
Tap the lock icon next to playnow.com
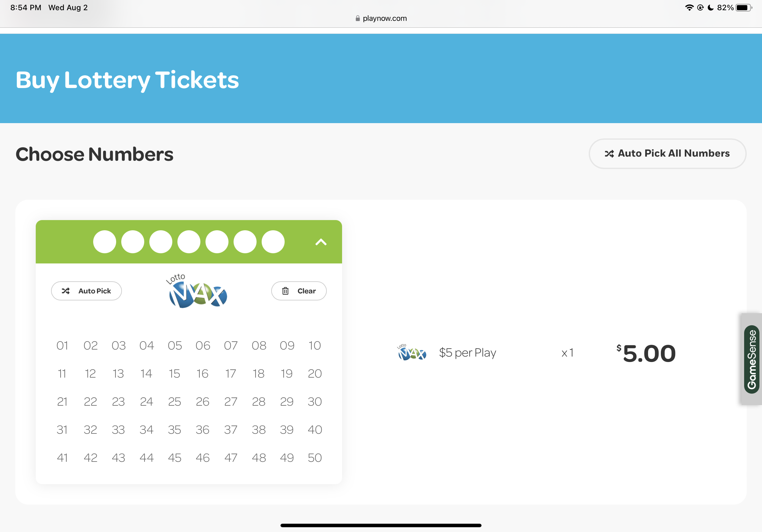click(x=357, y=18)
